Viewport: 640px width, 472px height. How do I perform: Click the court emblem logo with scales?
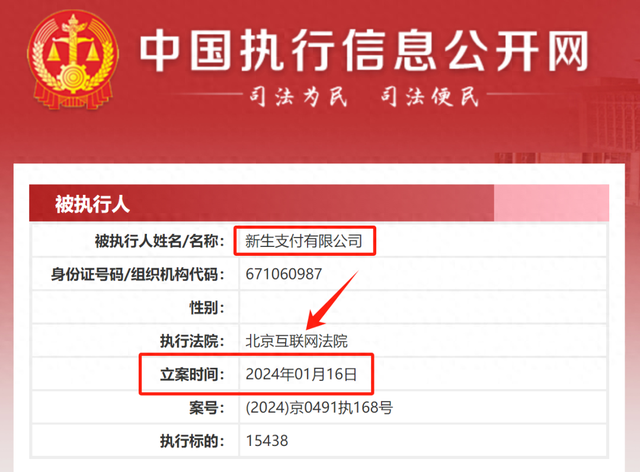point(73,60)
